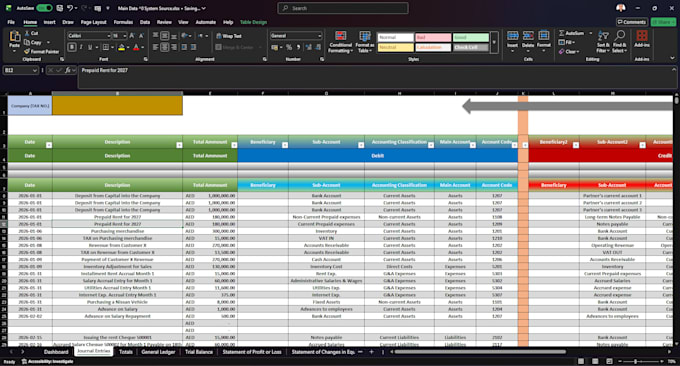Click the Undo icon
This screenshot has height=366, width=680.
[70, 8]
